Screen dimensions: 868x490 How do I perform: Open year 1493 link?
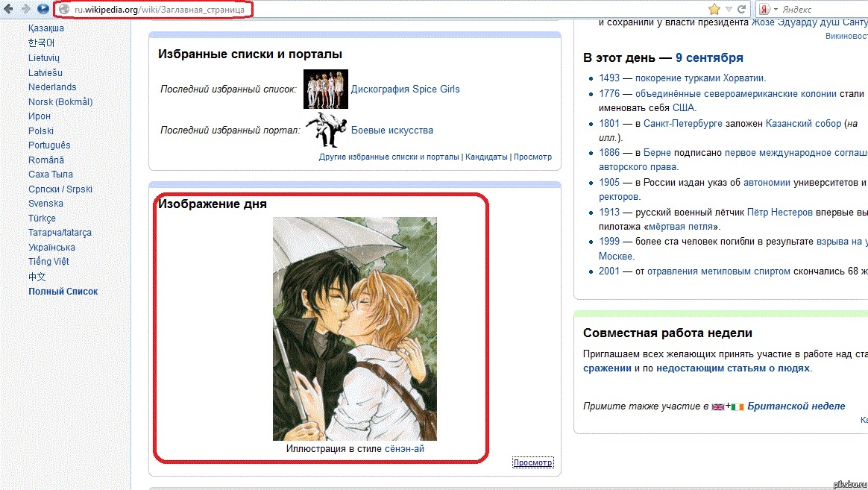pyautogui.click(x=609, y=78)
